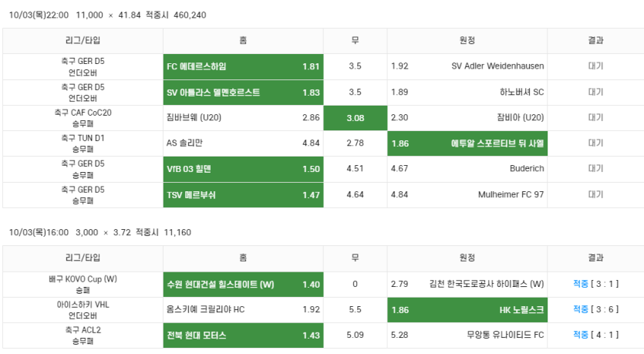Click 전북 현대 모터스 home odds
Image resolution: width=644 pixels, height=354 pixels.
click(243, 335)
